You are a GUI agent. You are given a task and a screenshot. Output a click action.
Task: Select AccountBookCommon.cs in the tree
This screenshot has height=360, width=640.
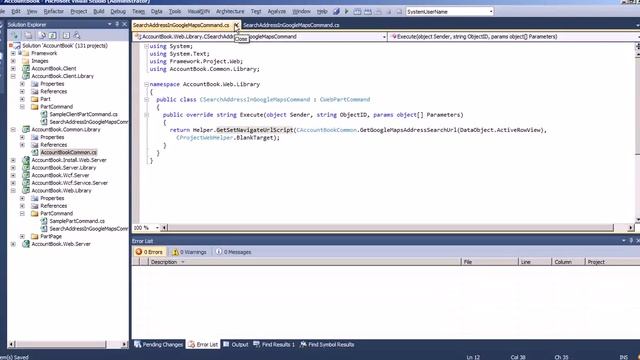point(69,153)
